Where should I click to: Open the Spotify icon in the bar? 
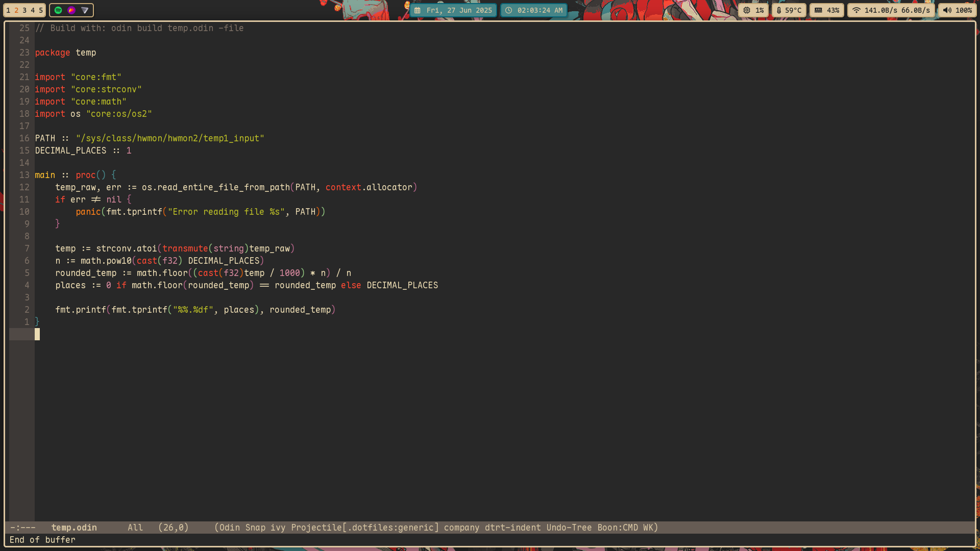[x=58, y=10]
